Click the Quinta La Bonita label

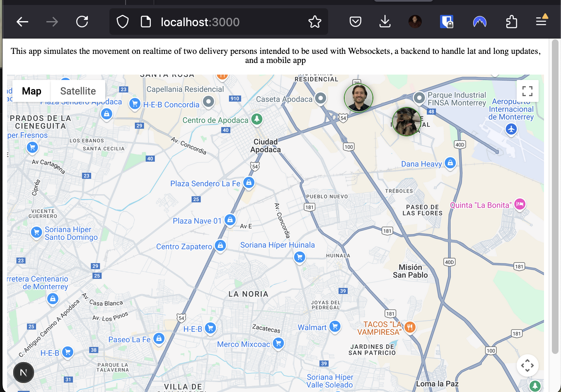[x=481, y=205]
